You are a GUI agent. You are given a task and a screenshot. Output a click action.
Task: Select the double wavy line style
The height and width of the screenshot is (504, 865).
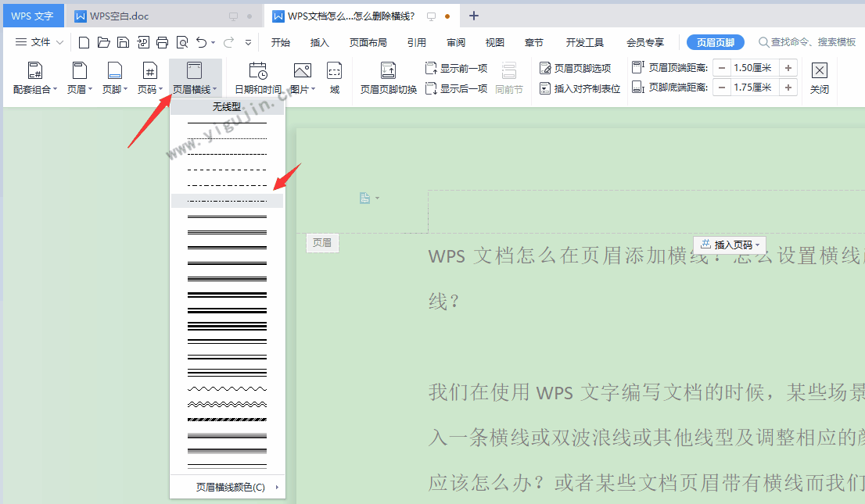[x=228, y=404]
